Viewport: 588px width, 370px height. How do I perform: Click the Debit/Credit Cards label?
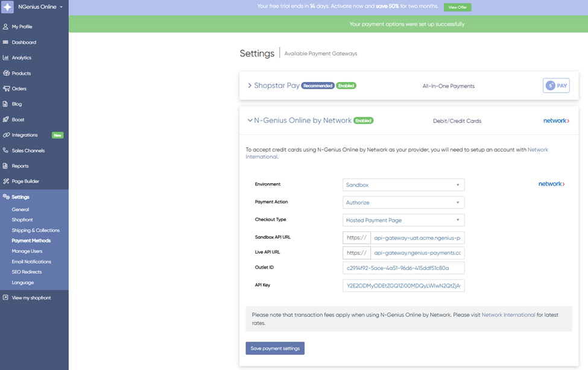[457, 121]
